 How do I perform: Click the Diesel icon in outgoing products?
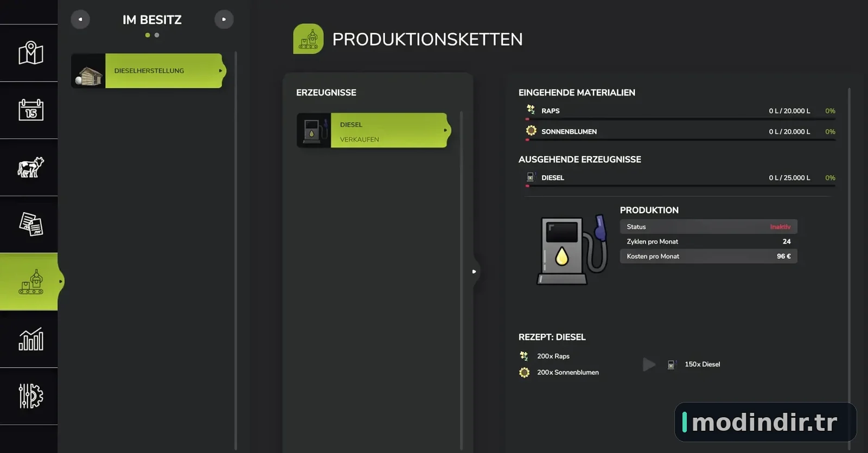531,177
